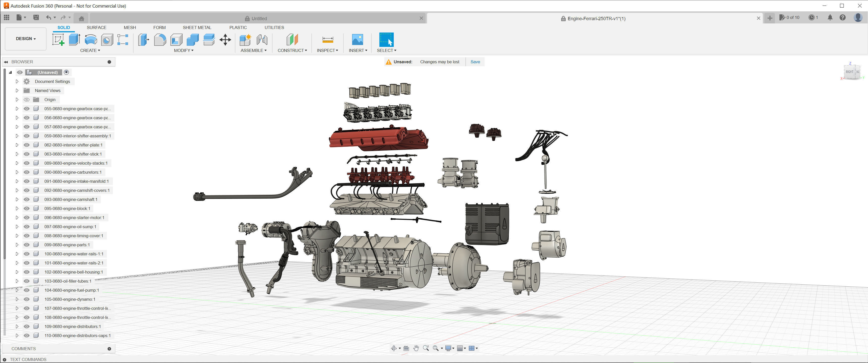Click the Save link in unsaved warning

point(475,62)
